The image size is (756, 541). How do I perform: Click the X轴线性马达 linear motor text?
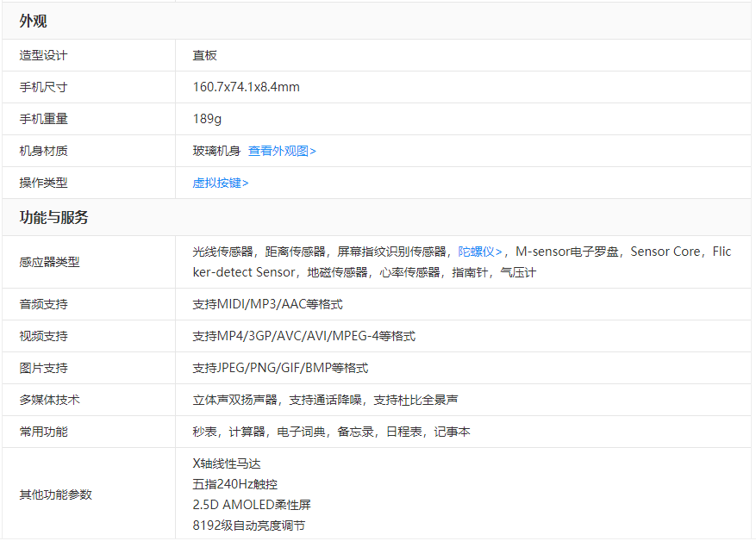click(x=221, y=461)
